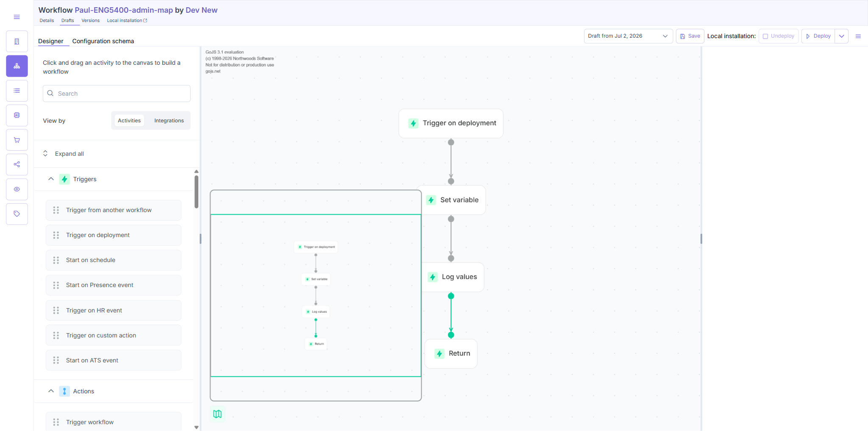Open the draft version dropdown
This screenshot has width=868, height=431.
628,36
